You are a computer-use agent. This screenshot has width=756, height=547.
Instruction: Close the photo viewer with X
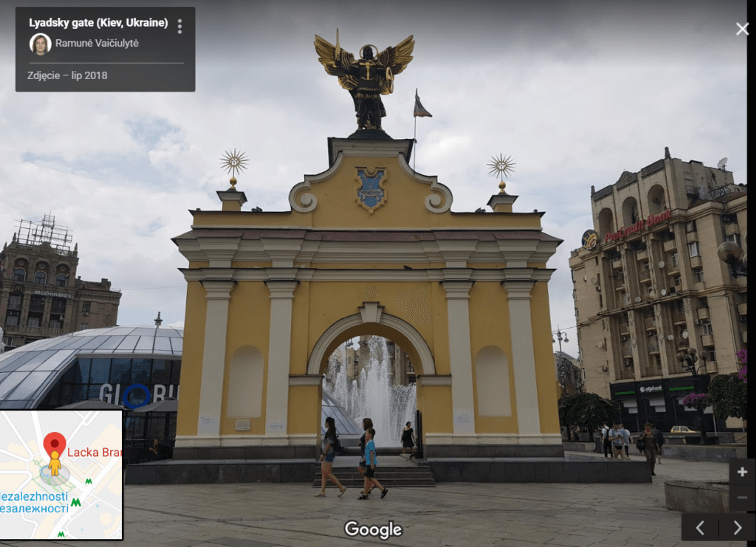tap(742, 29)
